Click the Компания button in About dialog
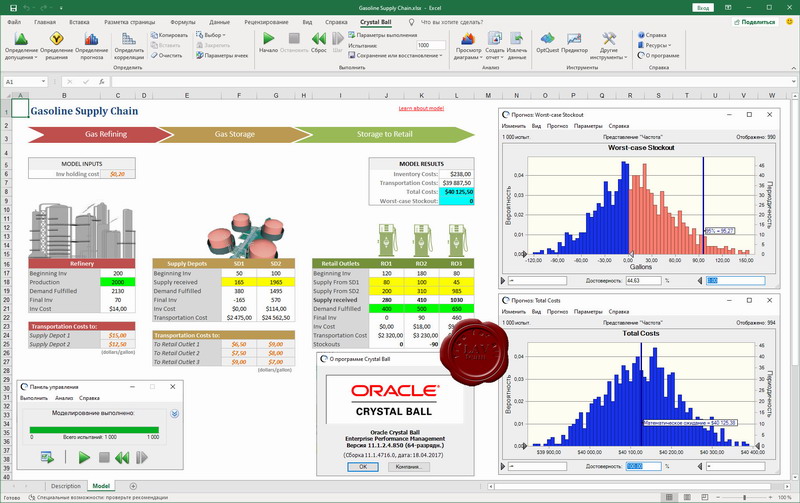 (408, 467)
